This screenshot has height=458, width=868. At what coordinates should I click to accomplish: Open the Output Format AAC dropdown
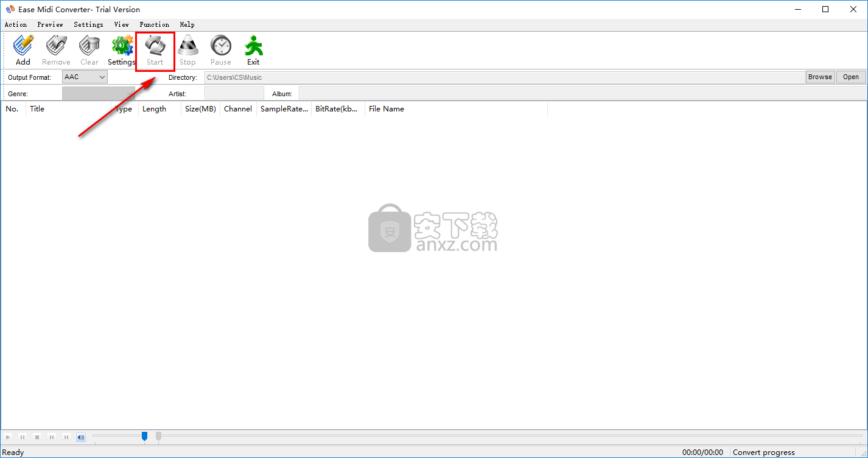(85, 77)
